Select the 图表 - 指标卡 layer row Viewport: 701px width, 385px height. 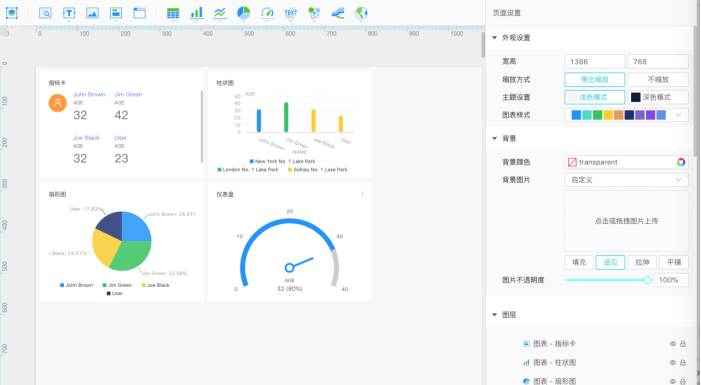(591, 343)
